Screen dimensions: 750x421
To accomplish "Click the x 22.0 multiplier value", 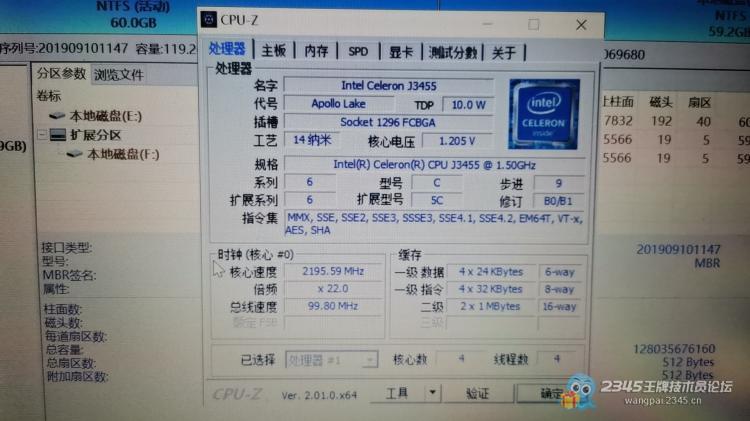I will (x=333, y=289).
